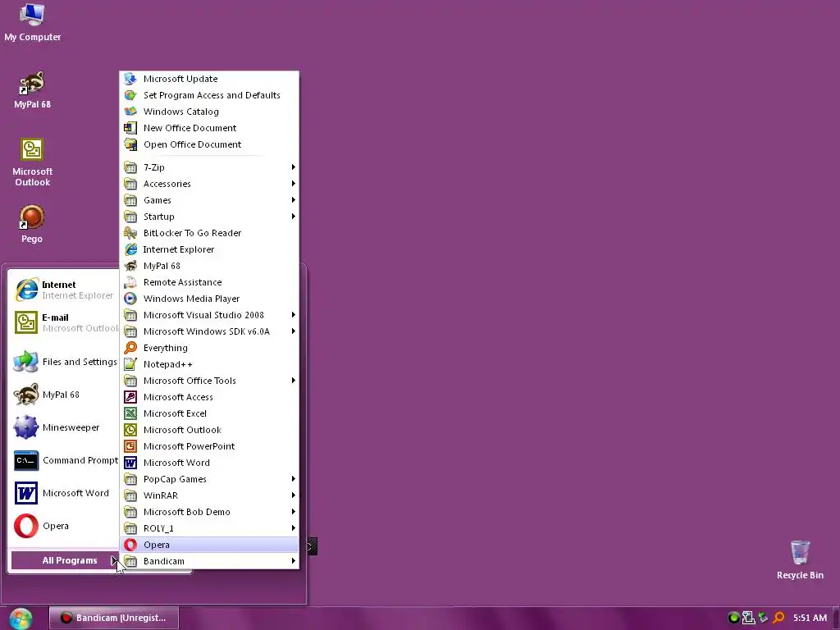Expand Microsoft Office Tools submenu
The width and height of the screenshot is (840, 630).
[x=209, y=381]
